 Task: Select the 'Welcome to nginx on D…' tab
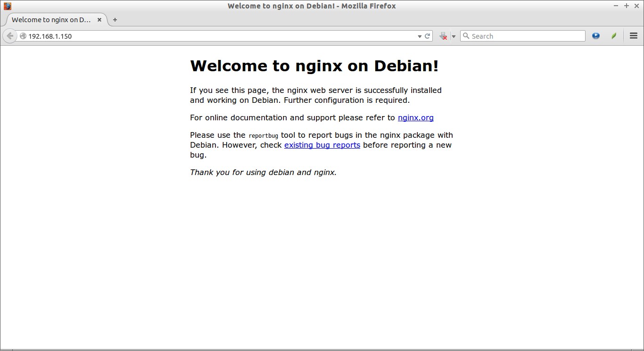(51, 20)
